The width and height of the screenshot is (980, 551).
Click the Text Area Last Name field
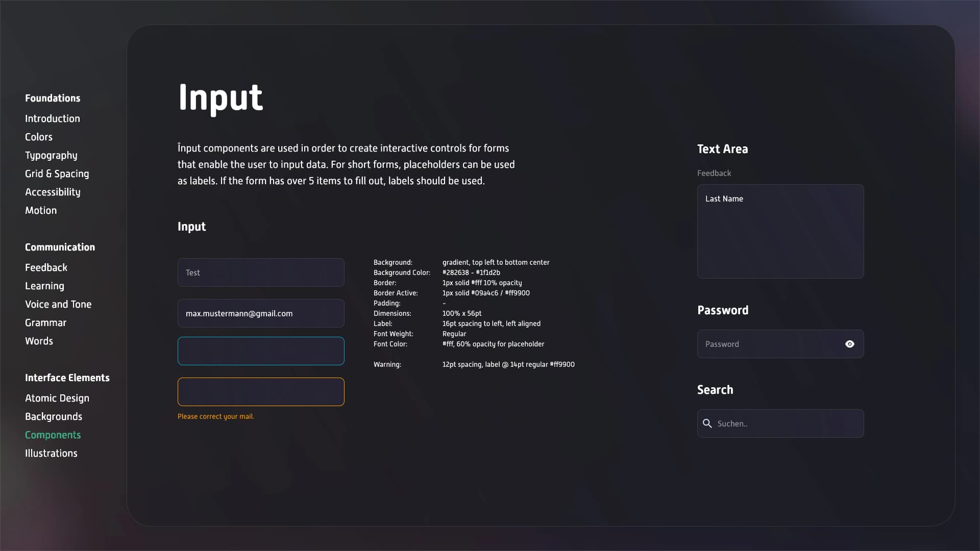781,231
